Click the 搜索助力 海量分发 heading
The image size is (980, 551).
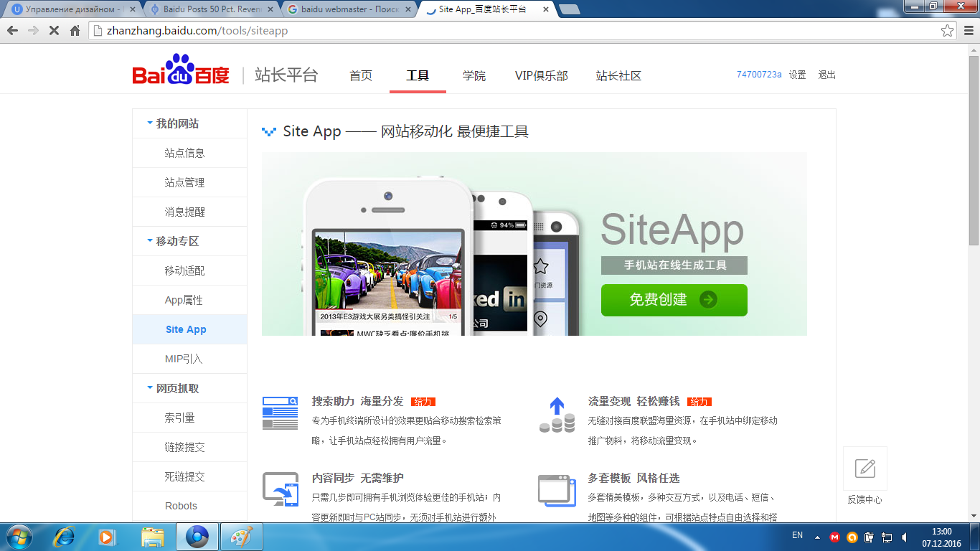coord(357,401)
